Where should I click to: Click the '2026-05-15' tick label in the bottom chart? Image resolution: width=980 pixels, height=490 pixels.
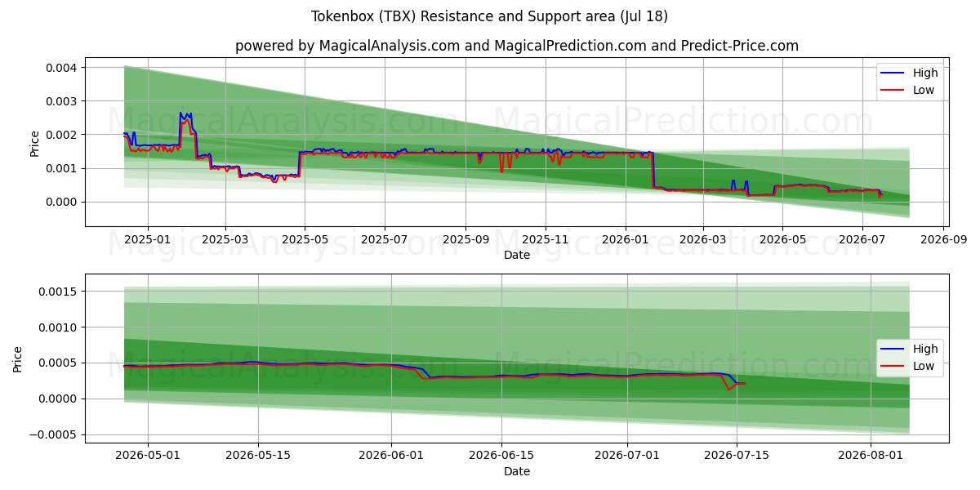[258, 456]
